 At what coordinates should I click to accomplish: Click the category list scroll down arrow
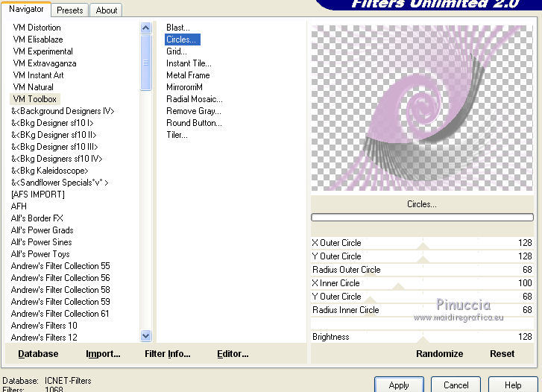pos(146,335)
